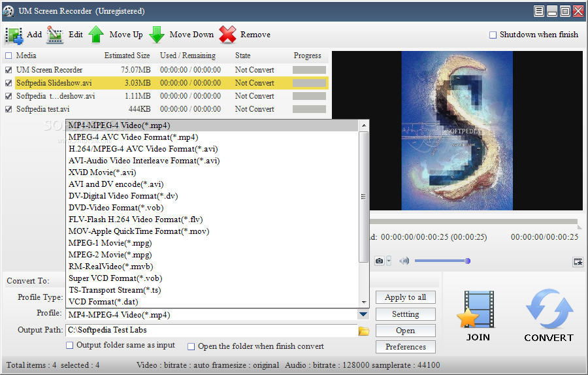Click the Apply to all button
Screen dimensions: 588x375
tap(405, 297)
